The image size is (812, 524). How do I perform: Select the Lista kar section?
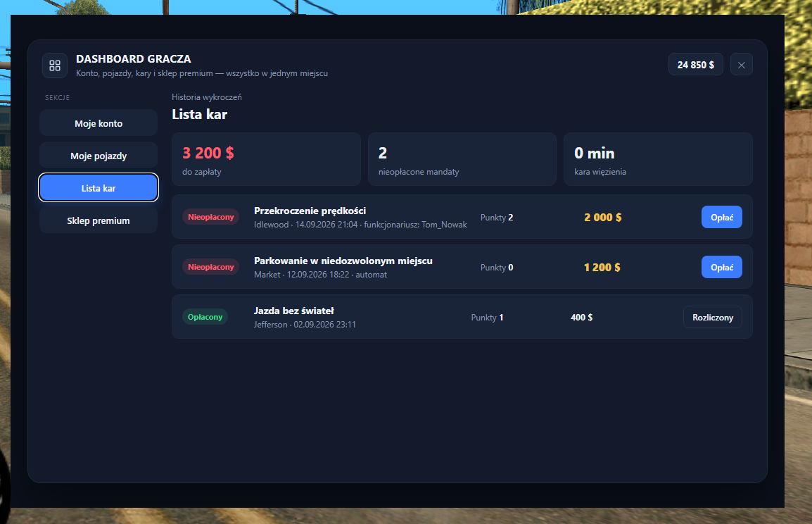pyautogui.click(x=99, y=187)
